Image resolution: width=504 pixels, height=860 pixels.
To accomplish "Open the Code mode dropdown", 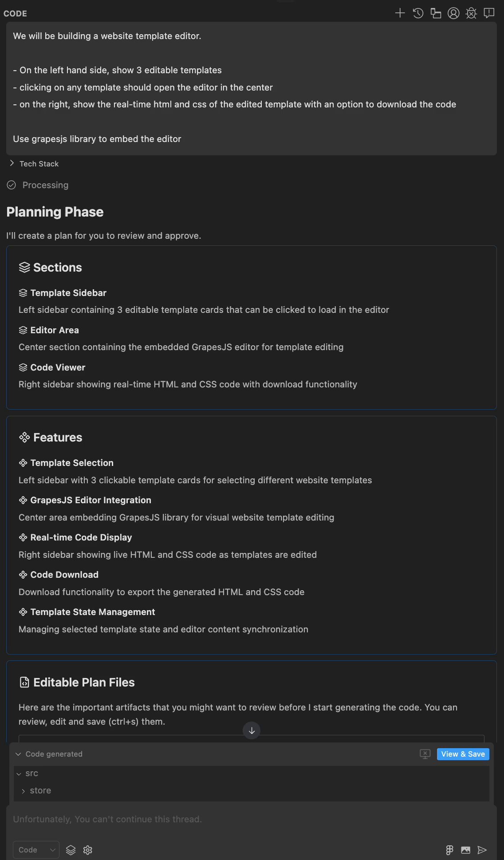I will click(x=36, y=850).
